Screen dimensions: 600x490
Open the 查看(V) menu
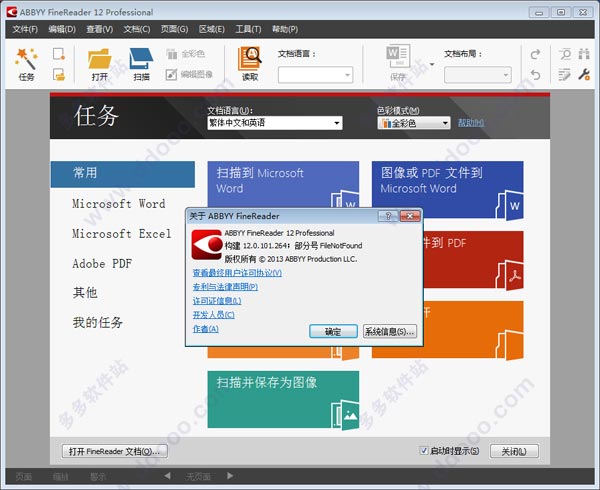pos(99,29)
